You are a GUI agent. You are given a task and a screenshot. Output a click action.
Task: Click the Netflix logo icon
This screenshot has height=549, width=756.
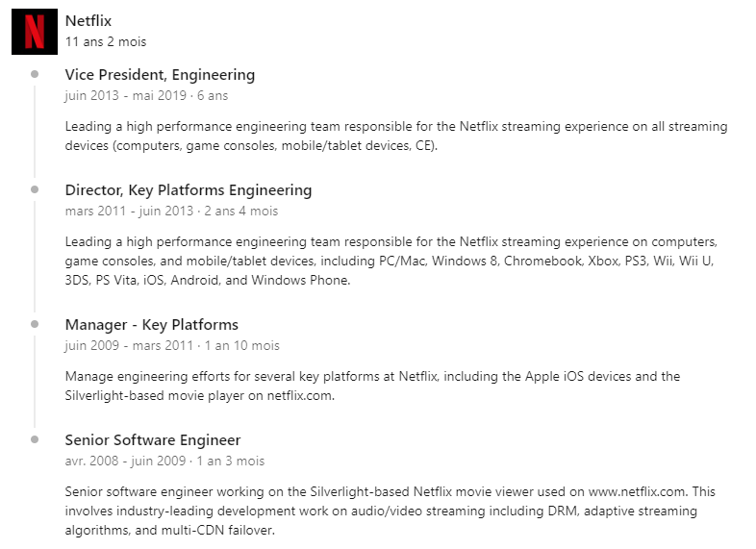pos(34,31)
